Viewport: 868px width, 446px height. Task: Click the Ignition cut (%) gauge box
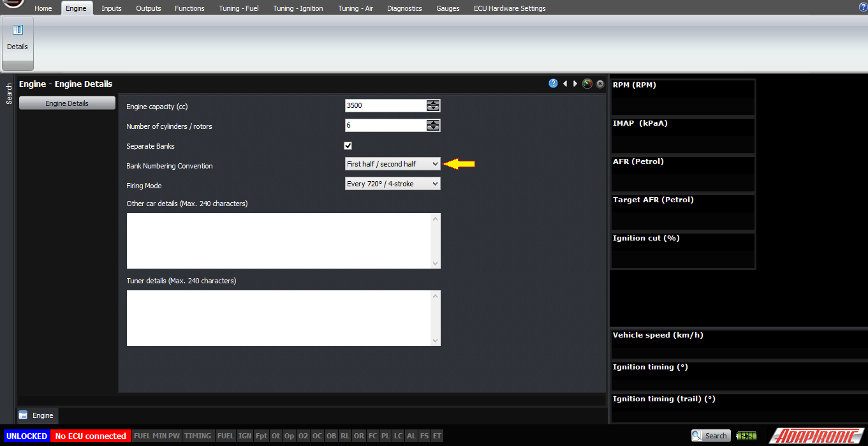[683, 250]
